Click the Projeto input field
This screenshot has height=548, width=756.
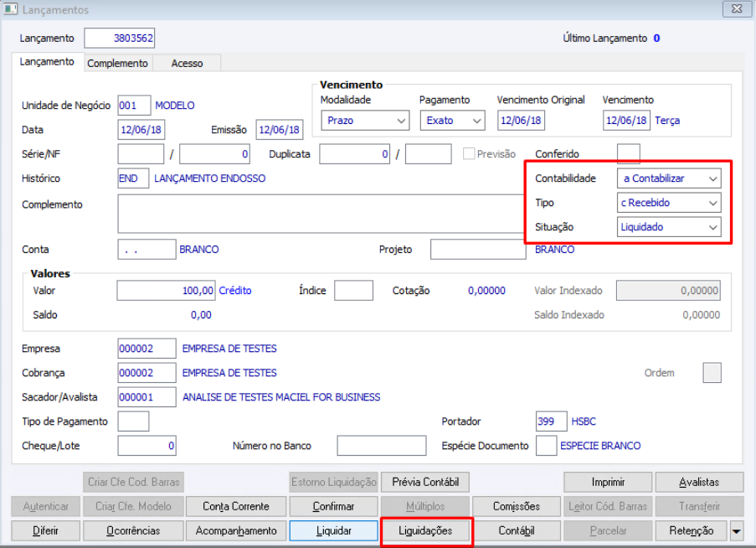click(478, 250)
